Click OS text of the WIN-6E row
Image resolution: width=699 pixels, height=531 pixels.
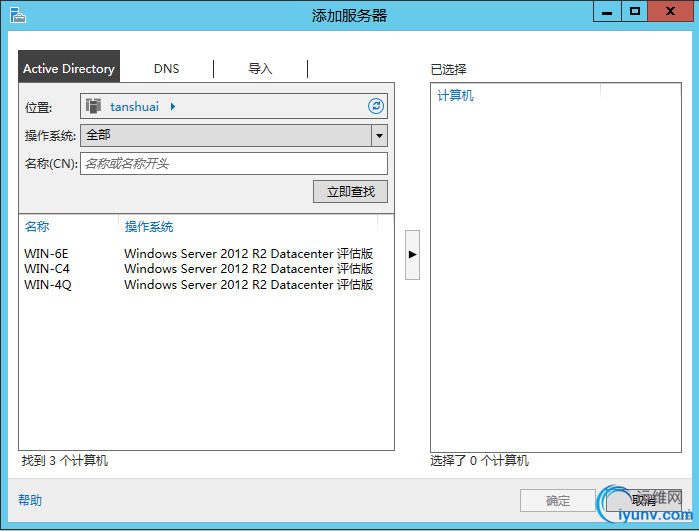[x=248, y=254]
